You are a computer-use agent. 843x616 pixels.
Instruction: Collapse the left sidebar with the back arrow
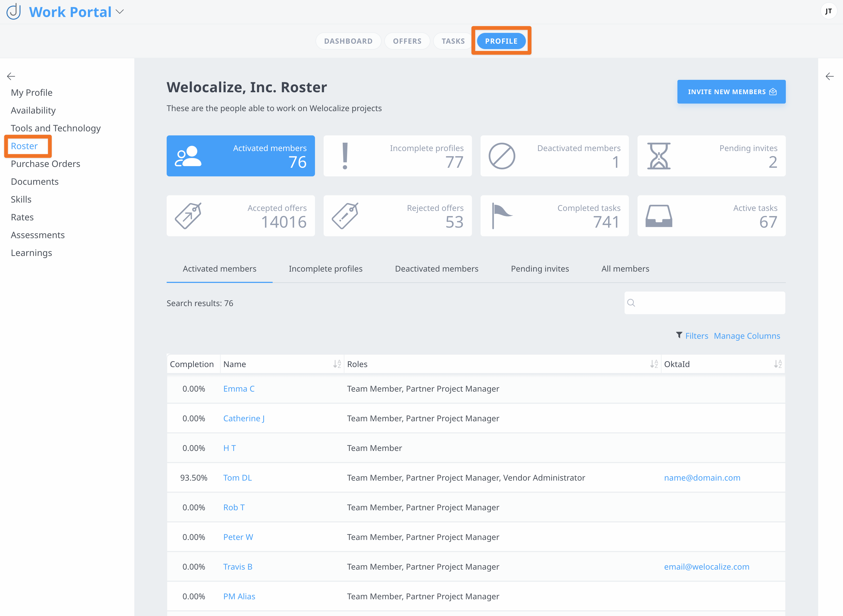pos(11,76)
